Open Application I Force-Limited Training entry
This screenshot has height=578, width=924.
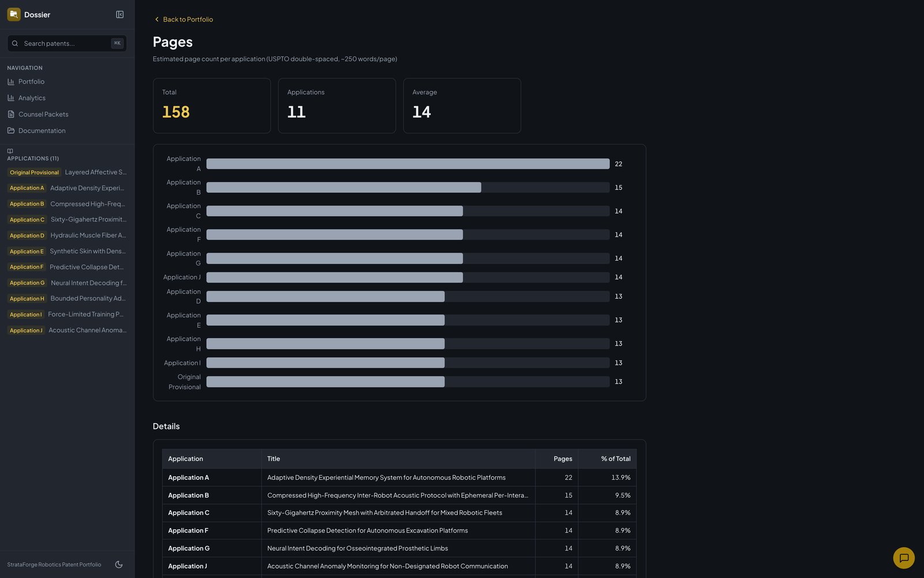[67, 314]
